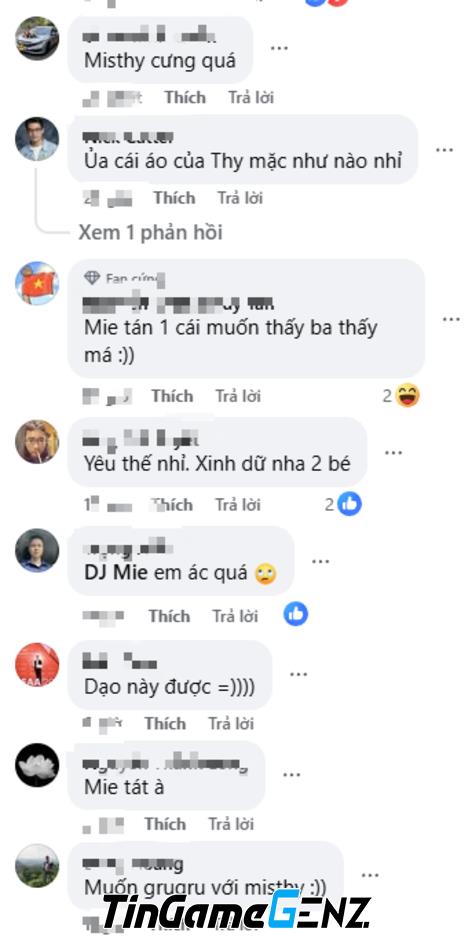Open options menu for 'Misthy cưng quá' comment

pos(279,48)
